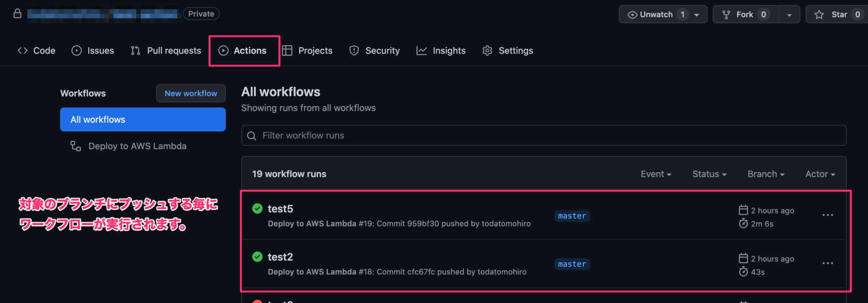
Task: Click the magnifier icon in the filter field
Action: (x=252, y=135)
